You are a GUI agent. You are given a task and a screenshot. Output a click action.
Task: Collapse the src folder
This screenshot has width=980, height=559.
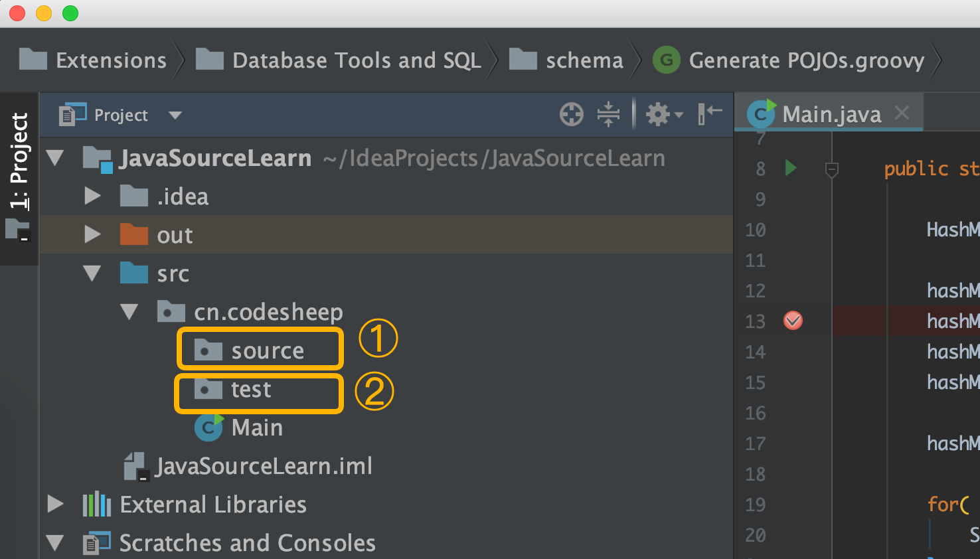[x=92, y=274]
